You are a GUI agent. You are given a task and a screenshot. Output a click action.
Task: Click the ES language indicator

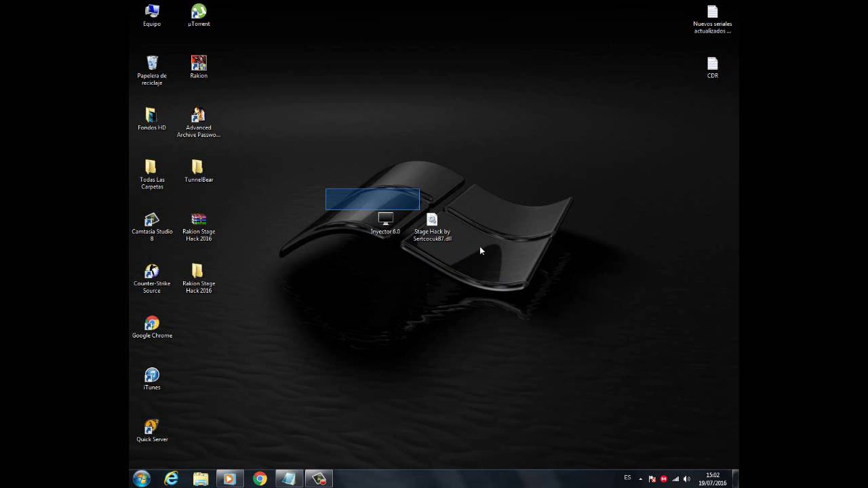click(x=627, y=478)
